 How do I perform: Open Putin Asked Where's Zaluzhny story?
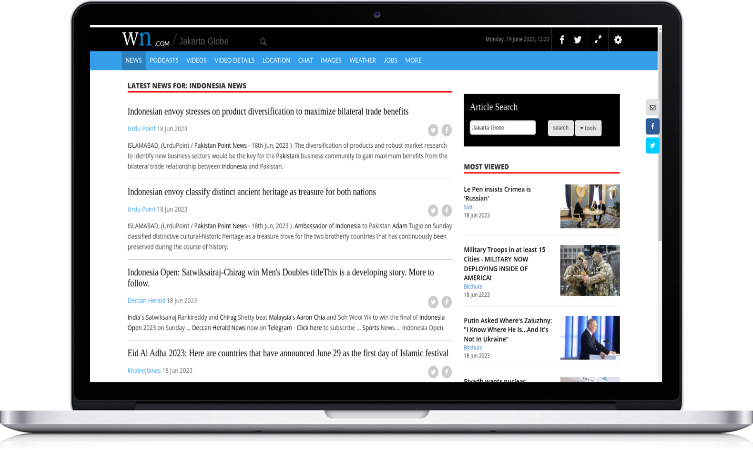pyautogui.click(x=508, y=329)
